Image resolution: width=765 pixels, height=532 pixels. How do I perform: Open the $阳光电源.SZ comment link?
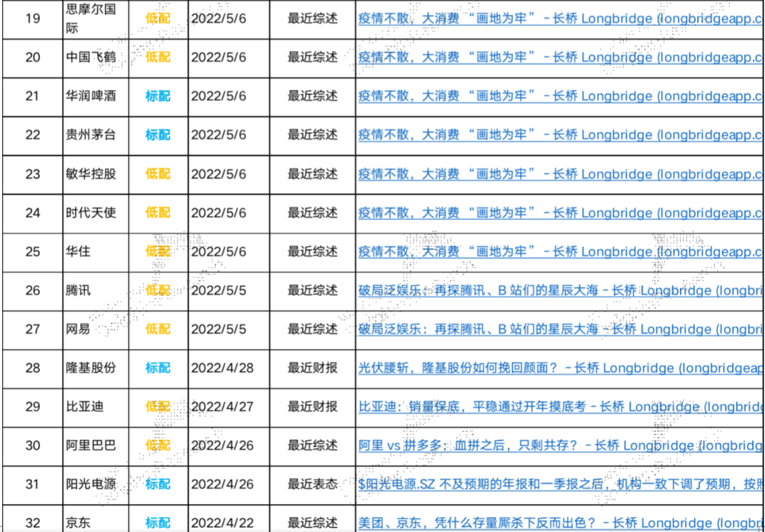561,484
